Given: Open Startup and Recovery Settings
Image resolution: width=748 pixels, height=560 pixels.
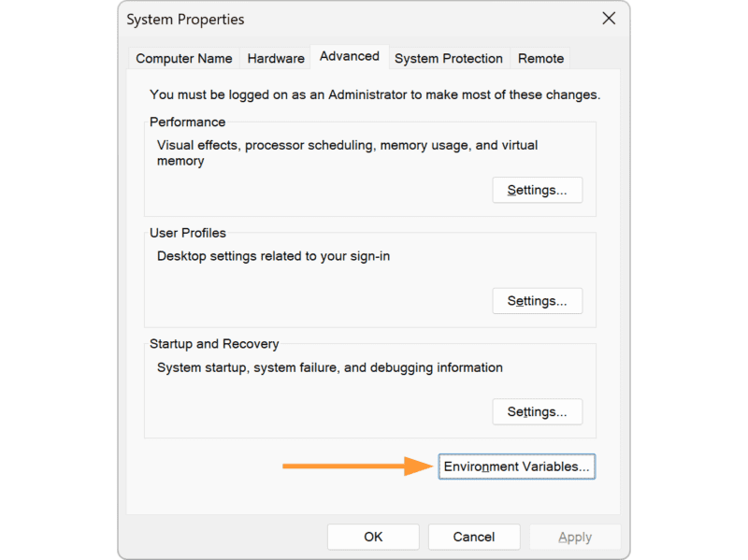Looking at the screenshot, I should click(x=537, y=411).
